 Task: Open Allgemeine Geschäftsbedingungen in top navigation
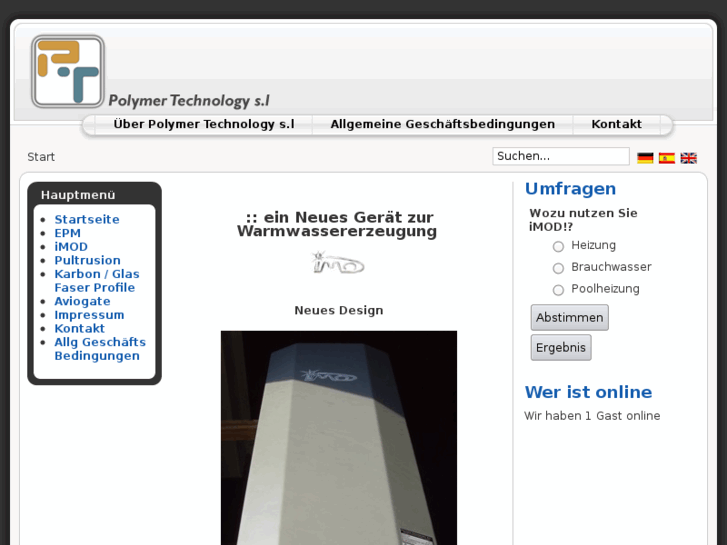[442, 124]
